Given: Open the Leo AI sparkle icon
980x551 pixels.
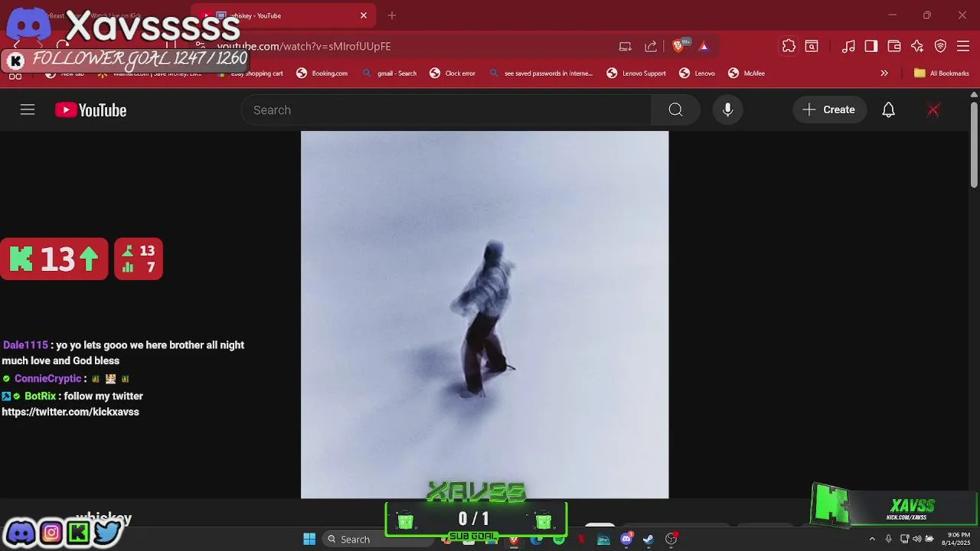Looking at the screenshot, I should [917, 47].
